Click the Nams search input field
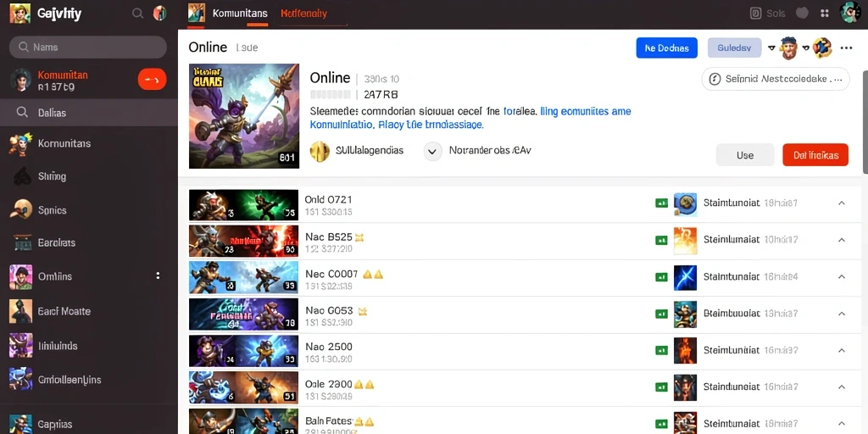 (x=88, y=47)
